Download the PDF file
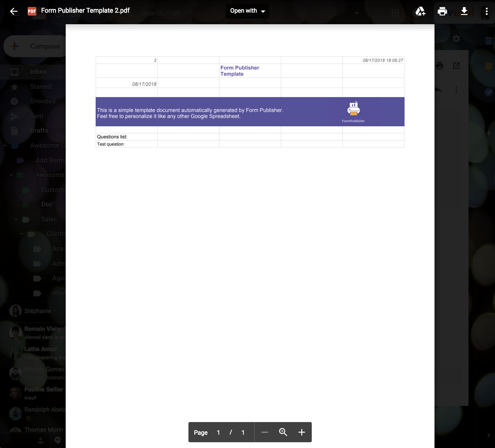The height and width of the screenshot is (448, 495). (x=464, y=11)
